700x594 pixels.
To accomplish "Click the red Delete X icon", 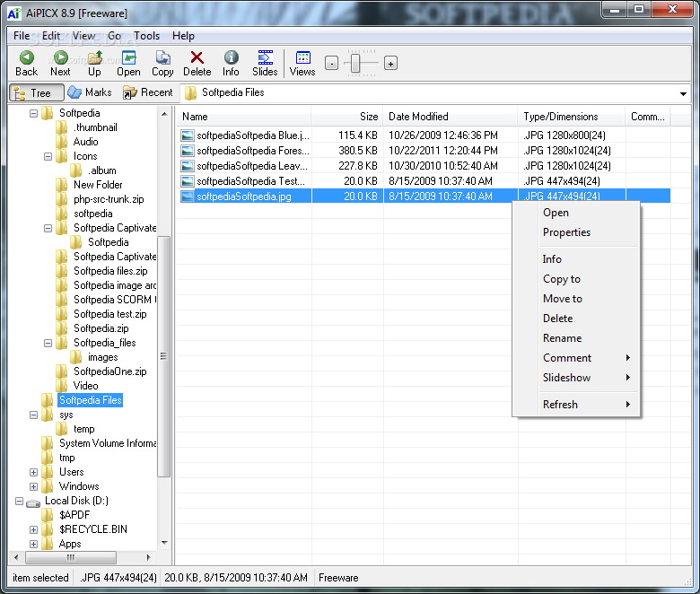I will (x=197, y=63).
